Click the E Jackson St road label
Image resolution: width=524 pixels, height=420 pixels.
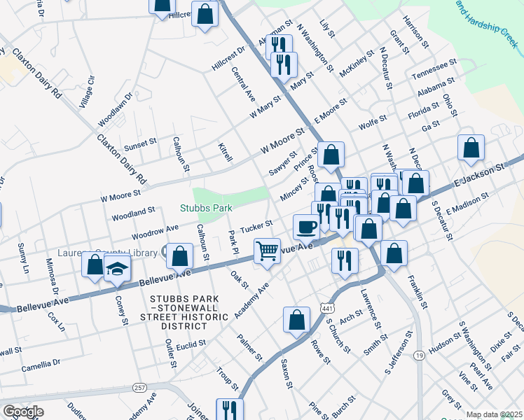479,175
